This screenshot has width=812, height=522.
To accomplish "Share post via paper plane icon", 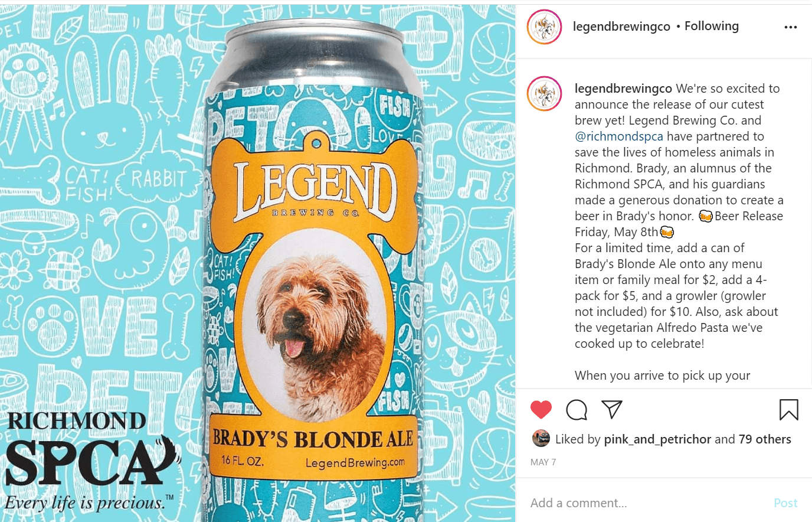I will pos(612,409).
